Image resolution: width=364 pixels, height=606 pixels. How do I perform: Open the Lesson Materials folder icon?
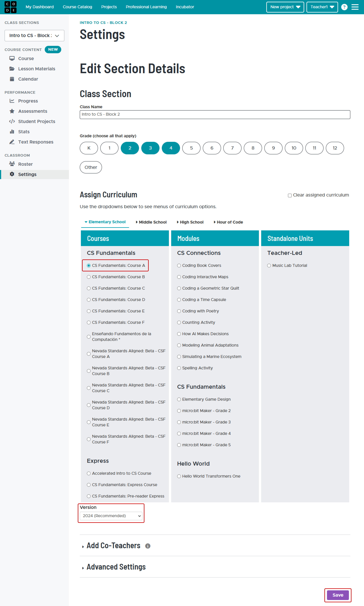[x=12, y=69]
